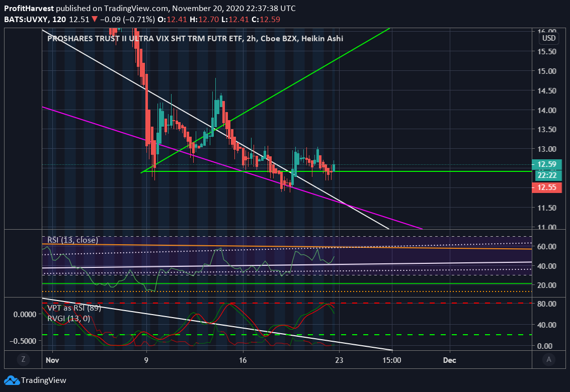Viewport: 570px width, 392px height.
Task: Click the O:12.41 open value in header
Action: point(173,19)
